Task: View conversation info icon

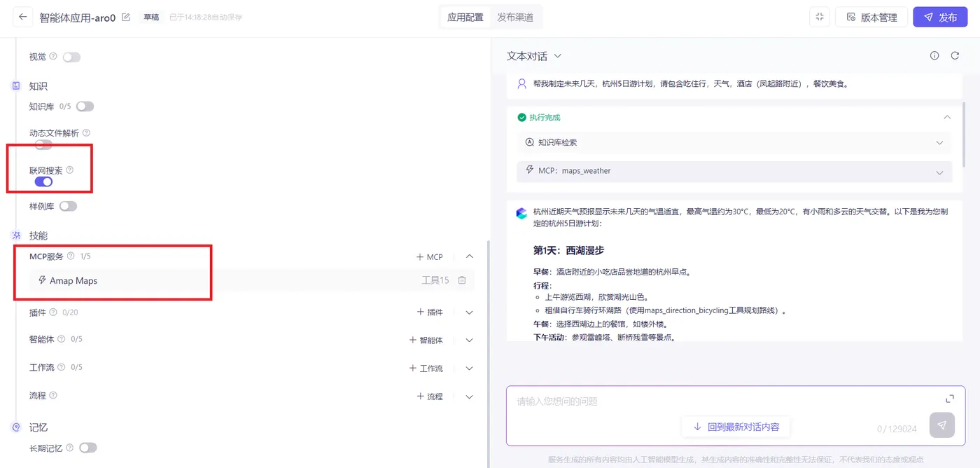Action: point(934,55)
